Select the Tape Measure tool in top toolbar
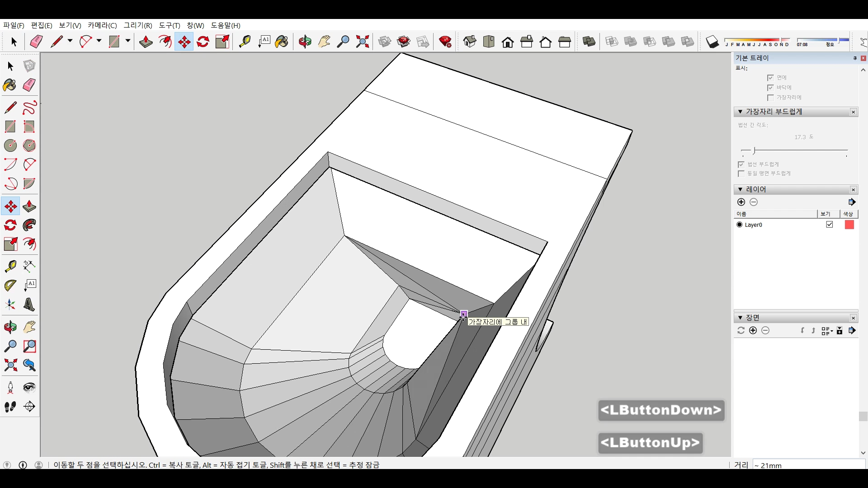This screenshot has width=868, height=488. click(x=245, y=42)
